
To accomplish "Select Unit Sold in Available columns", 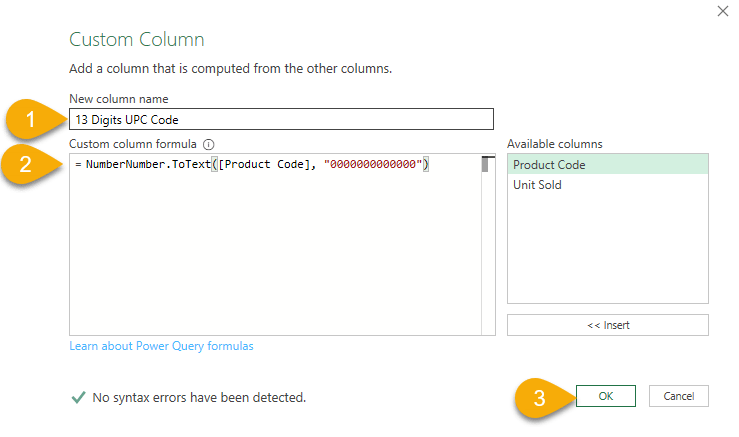I will coord(537,185).
